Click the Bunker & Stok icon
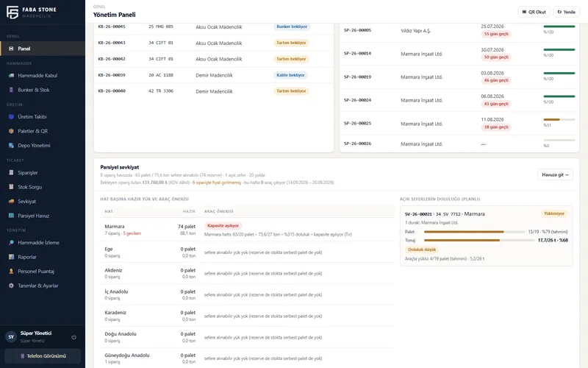Screen dimensions: 588x368 click(11, 90)
